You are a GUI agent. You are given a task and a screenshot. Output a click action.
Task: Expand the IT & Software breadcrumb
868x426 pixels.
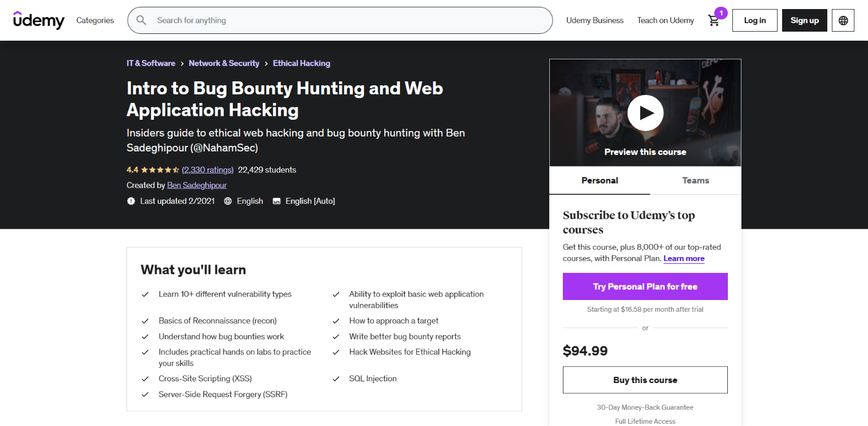(151, 63)
